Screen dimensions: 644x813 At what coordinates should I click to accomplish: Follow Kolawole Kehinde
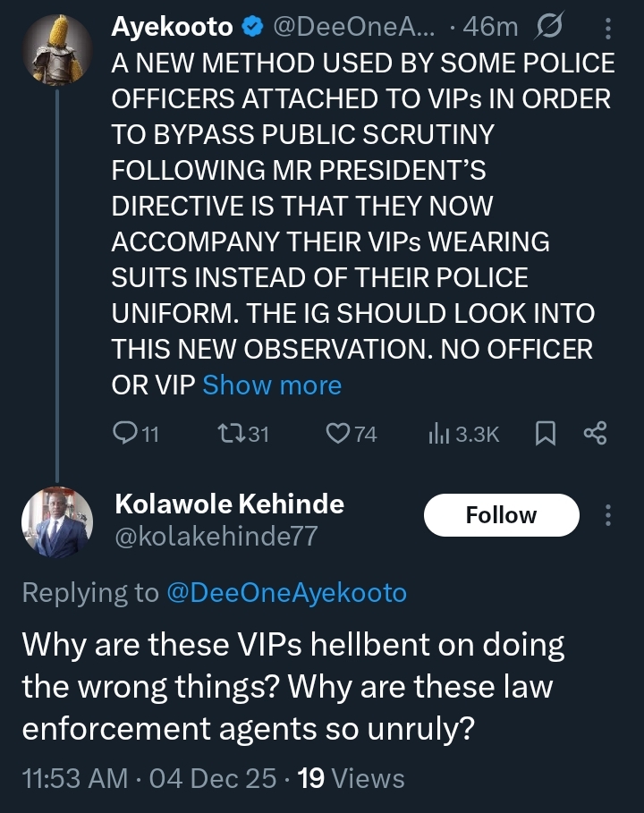point(501,515)
